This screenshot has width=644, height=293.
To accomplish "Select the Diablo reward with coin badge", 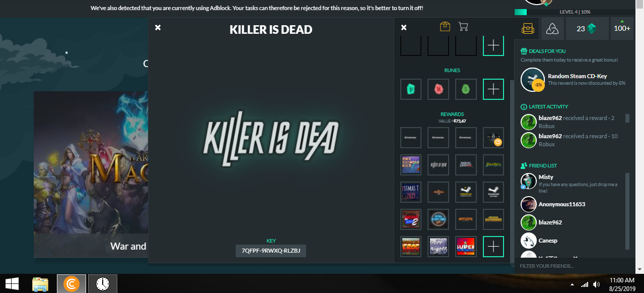I will tap(493, 137).
